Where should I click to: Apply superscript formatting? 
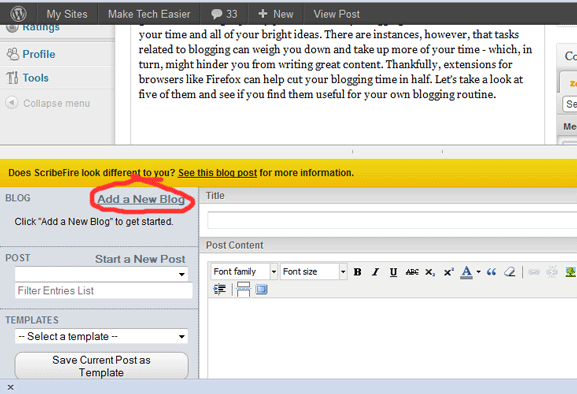point(449,272)
